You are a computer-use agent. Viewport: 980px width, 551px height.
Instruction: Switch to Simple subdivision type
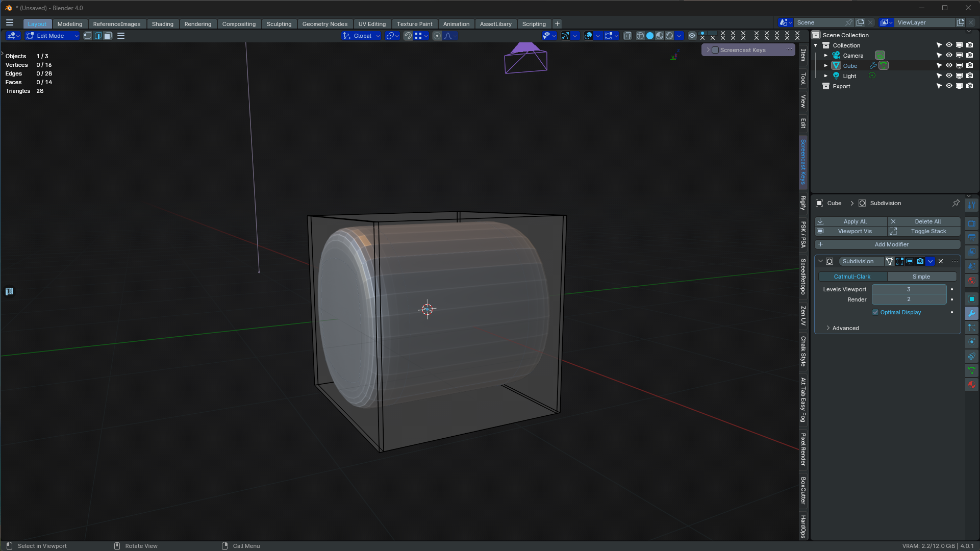(x=921, y=276)
